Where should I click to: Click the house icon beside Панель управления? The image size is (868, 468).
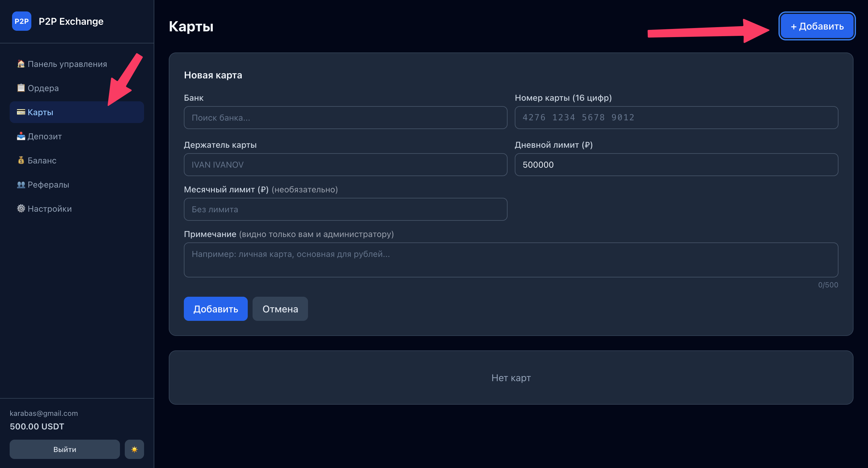click(x=21, y=64)
